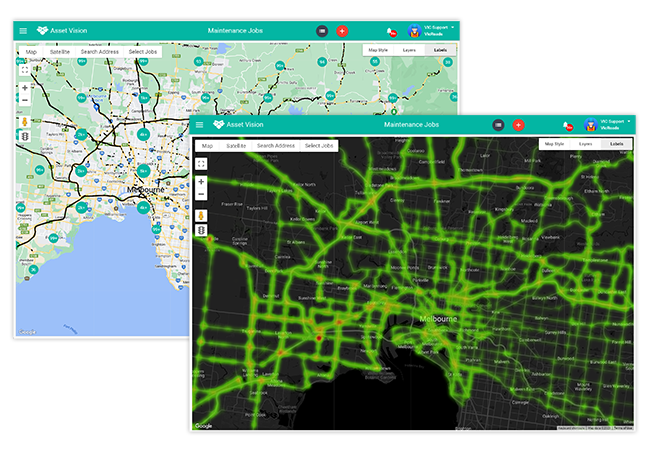Open hamburger menu in back Asset Vision window
This screenshot has width=650, height=450.
pos(23,31)
